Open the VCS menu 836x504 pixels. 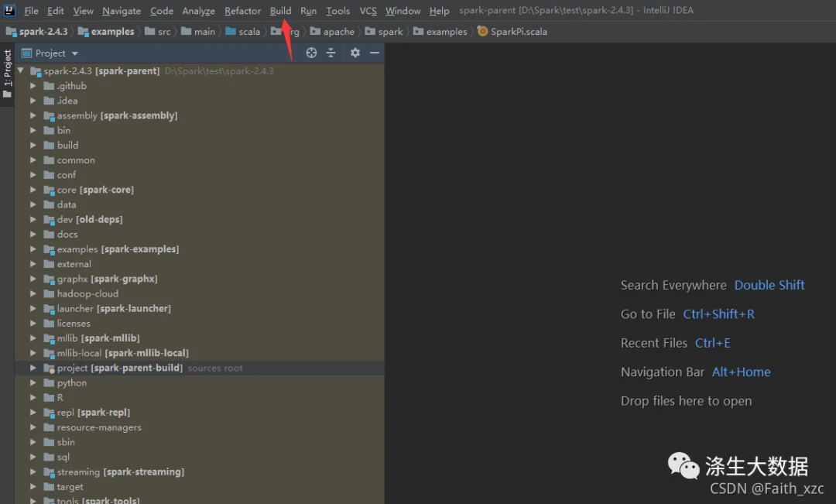point(368,11)
